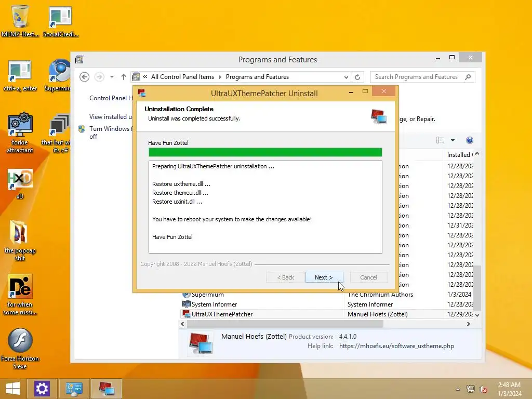Screen dimensions: 532x399
Task: Show hidden tray icons arrow
Action: [x=458, y=389]
